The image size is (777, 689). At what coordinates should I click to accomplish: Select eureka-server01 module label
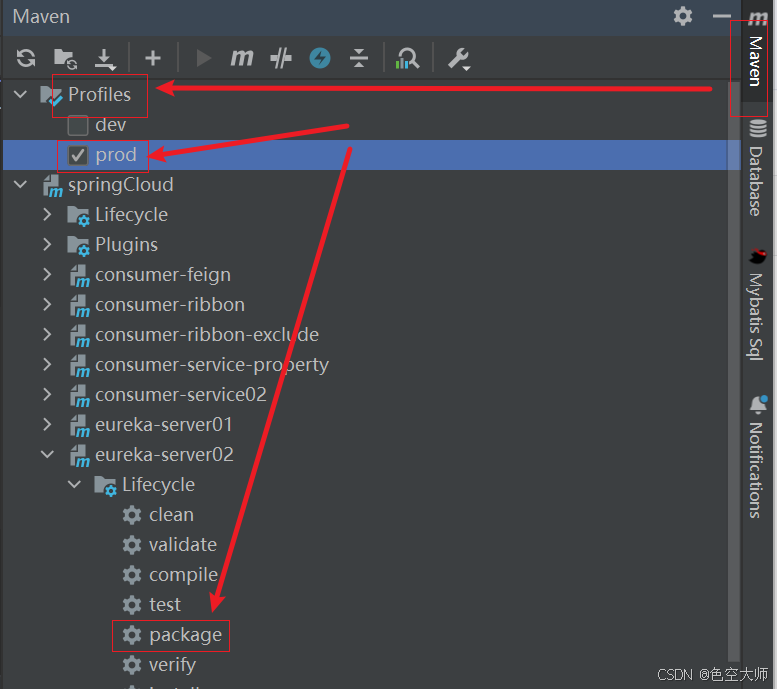coord(164,425)
